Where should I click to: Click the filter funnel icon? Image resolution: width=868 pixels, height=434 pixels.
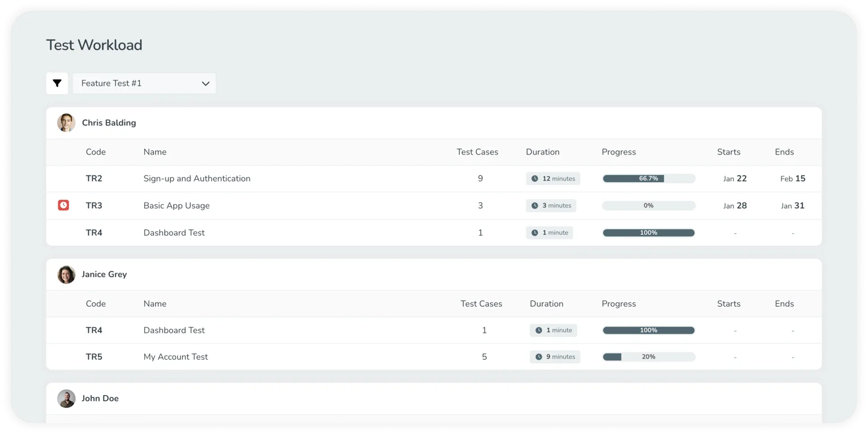(57, 83)
